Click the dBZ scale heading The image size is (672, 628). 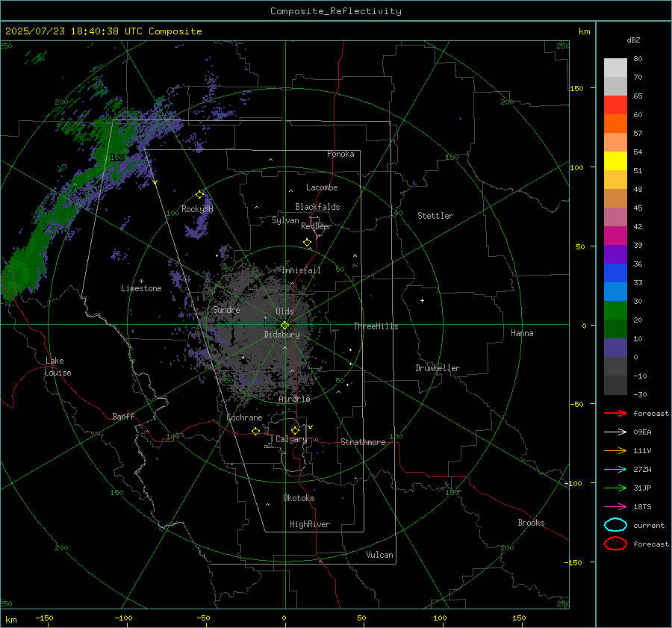pyautogui.click(x=633, y=40)
